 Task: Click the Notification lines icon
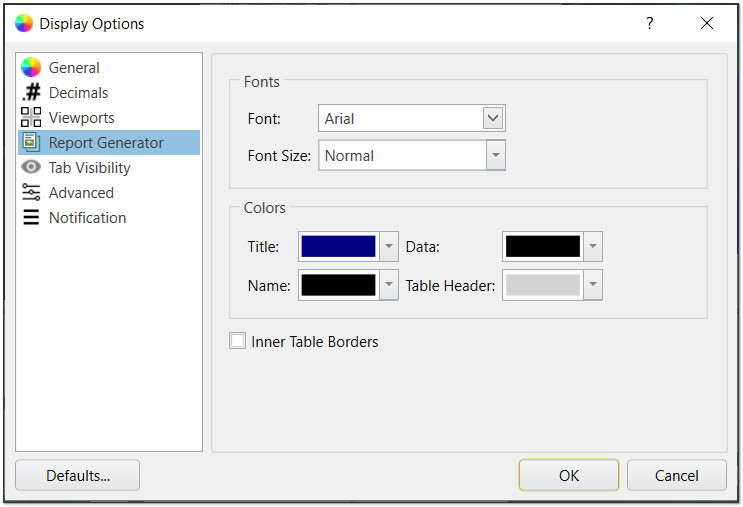coord(31,217)
